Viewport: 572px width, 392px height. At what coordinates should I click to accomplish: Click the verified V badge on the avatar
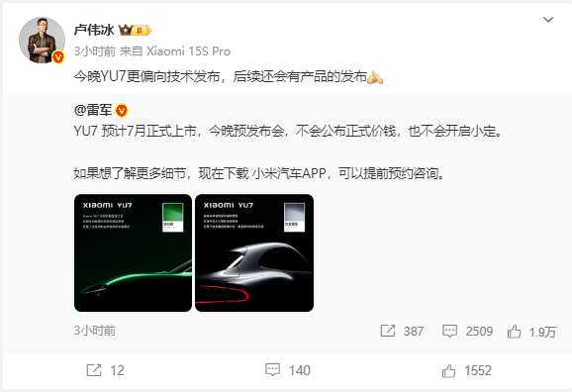58,57
